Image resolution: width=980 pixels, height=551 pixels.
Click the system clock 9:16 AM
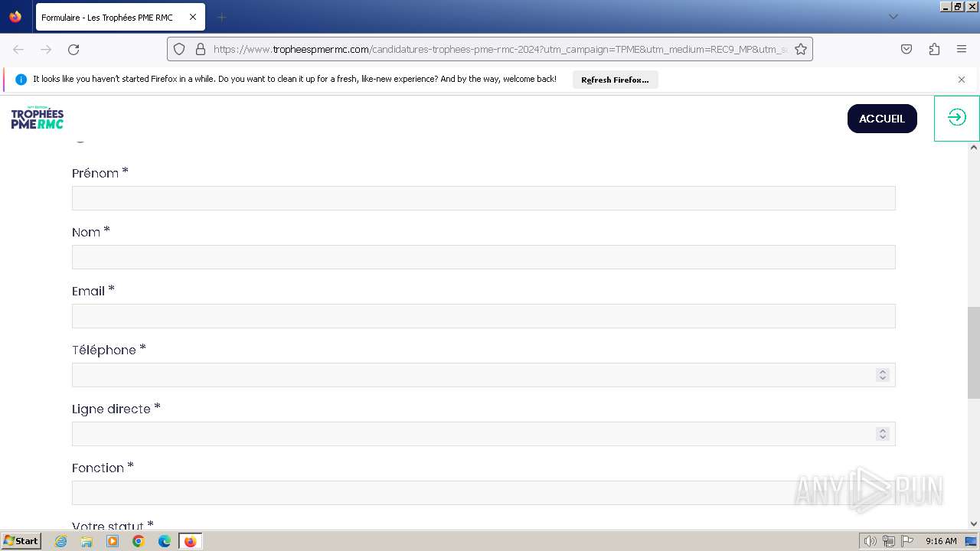[x=941, y=541]
